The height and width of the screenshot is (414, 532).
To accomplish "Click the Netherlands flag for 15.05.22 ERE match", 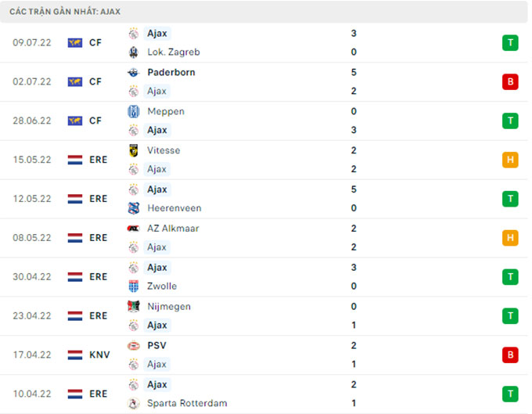I will pyautogui.click(x=75, y=160).
